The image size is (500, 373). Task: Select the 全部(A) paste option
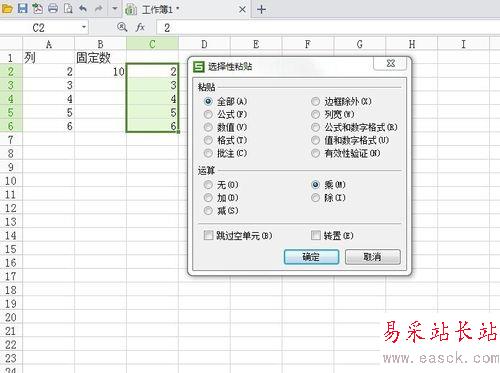[226, 101]
